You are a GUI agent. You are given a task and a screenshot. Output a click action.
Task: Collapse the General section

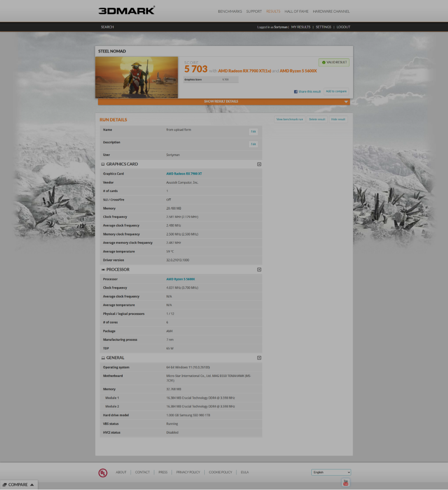(259, 358)
